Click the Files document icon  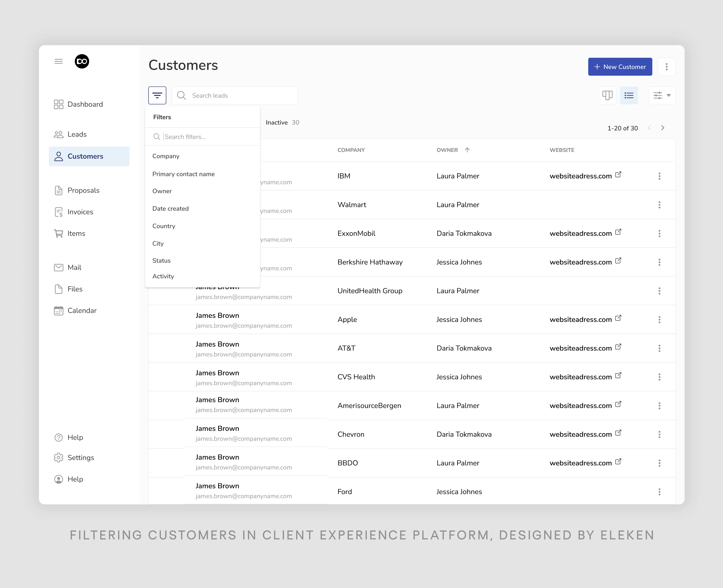59,289
